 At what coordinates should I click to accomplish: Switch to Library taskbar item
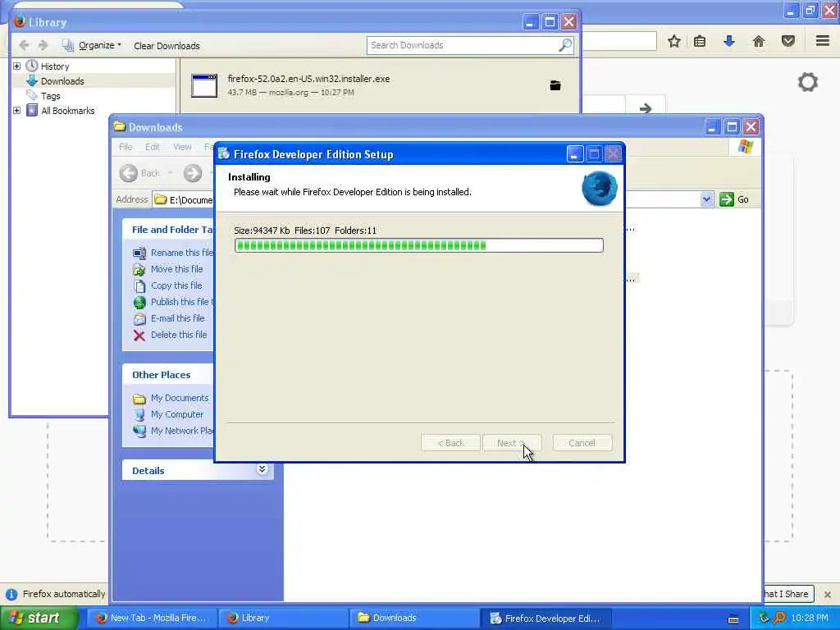[282, 618]
